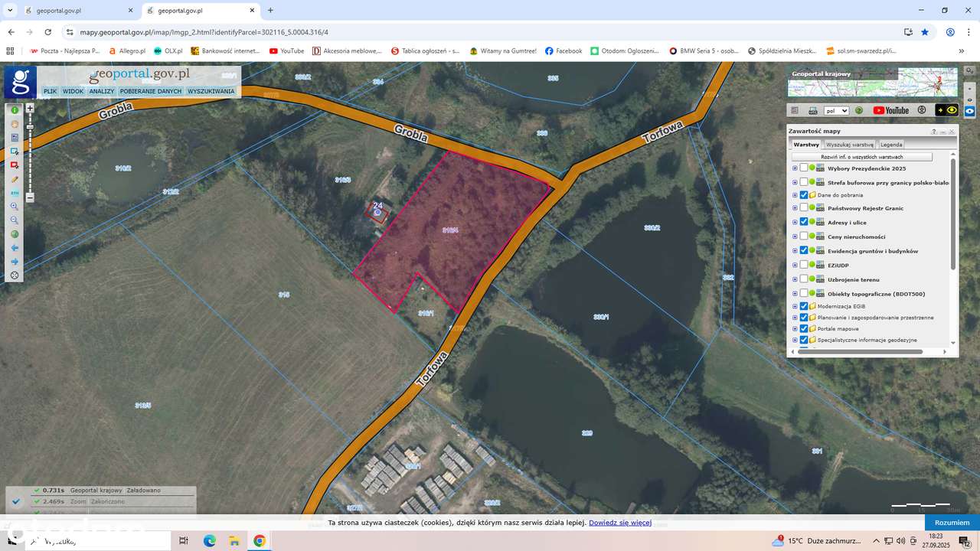980x551 pixels.
Task: Activate the magnifier zoom-out tool
Action: (15, 220)
